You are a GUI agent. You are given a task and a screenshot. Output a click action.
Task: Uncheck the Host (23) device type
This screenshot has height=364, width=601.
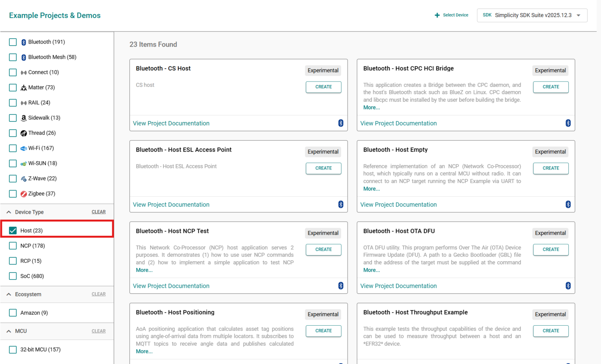[x=13, y=231]
